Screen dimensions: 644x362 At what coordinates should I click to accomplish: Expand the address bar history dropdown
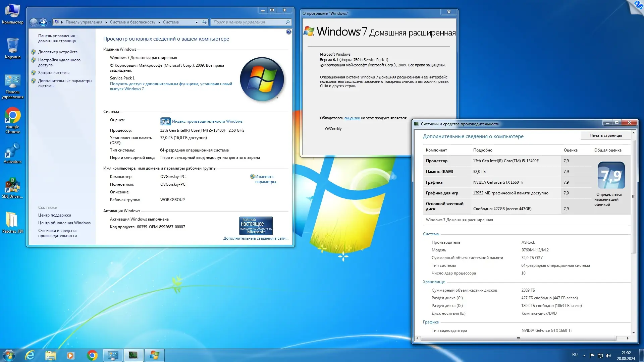click(197, 22)
